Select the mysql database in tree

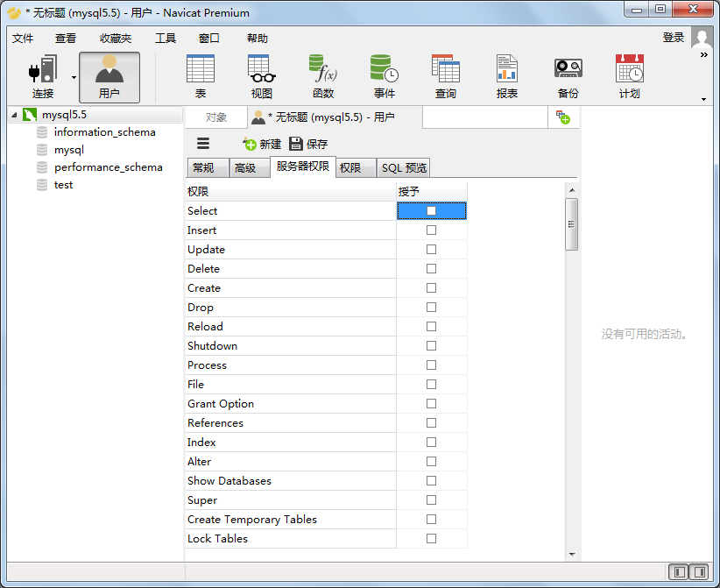[x=69, y=150]
